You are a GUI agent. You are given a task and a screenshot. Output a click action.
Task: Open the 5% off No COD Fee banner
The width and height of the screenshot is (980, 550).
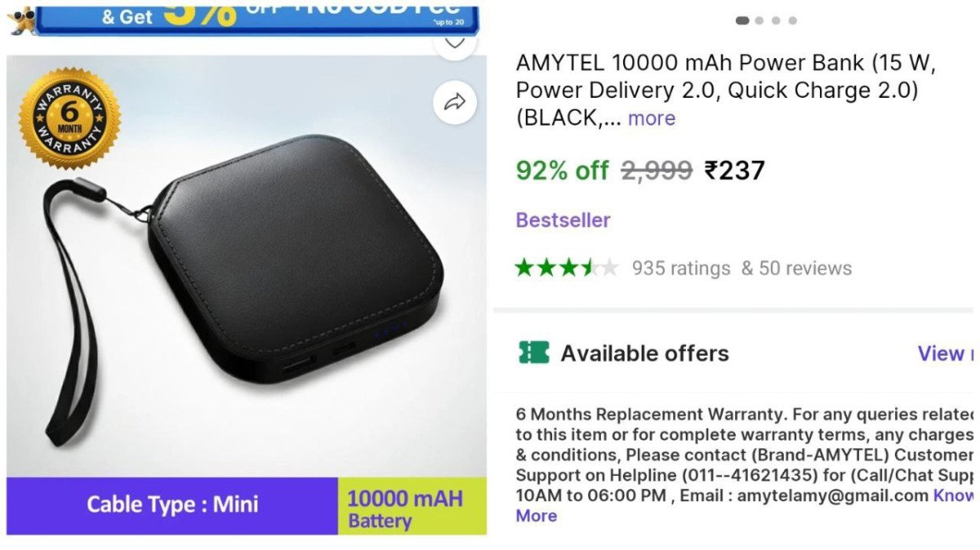tap(257, 18)
